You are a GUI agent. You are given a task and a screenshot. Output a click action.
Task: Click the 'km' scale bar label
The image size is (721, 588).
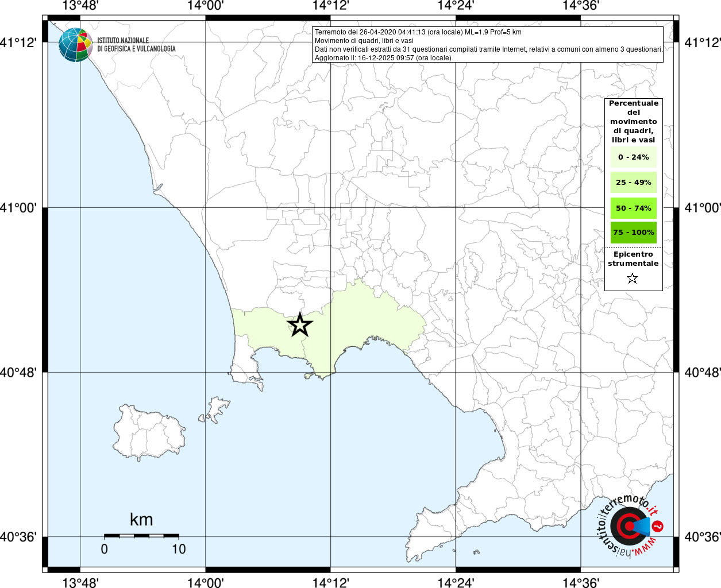pos(141,520)
